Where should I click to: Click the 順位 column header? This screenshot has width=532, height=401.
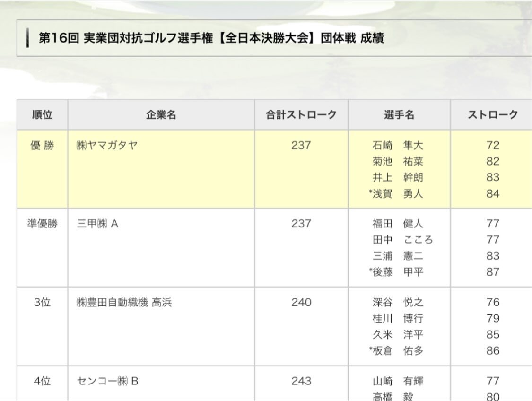point(42,114)
